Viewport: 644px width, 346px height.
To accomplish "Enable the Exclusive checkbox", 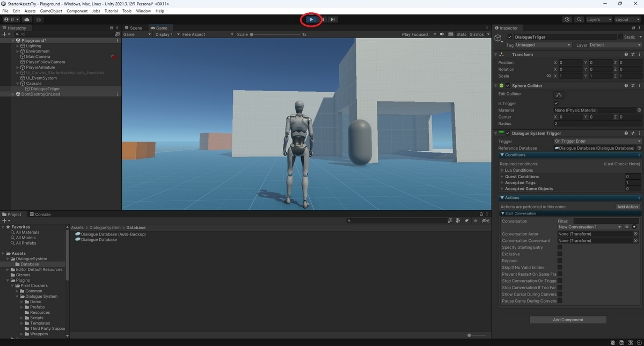I will (560, 254).
